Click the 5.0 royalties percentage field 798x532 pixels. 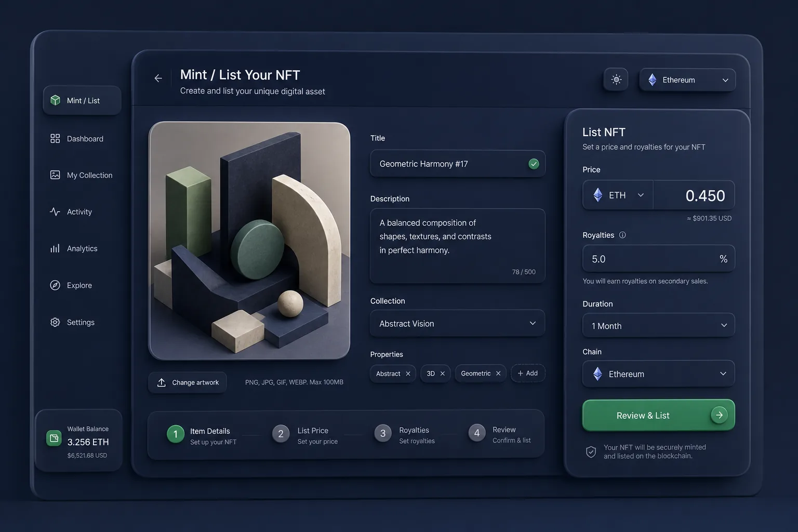point(659,259)
